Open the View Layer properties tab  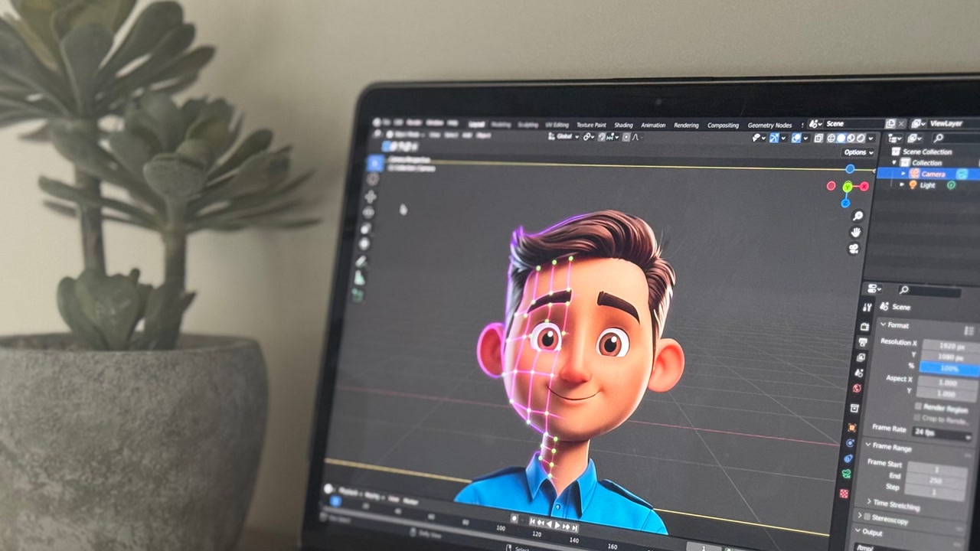point(861,357)
